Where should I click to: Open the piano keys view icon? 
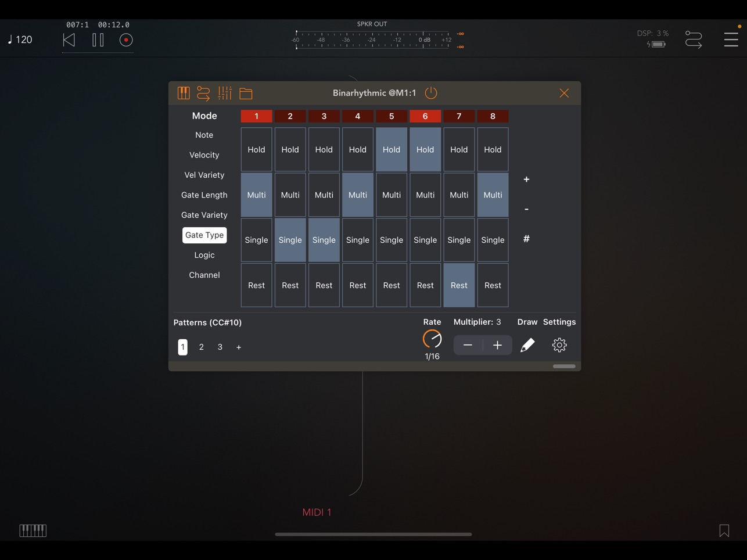tap(184, 93)
